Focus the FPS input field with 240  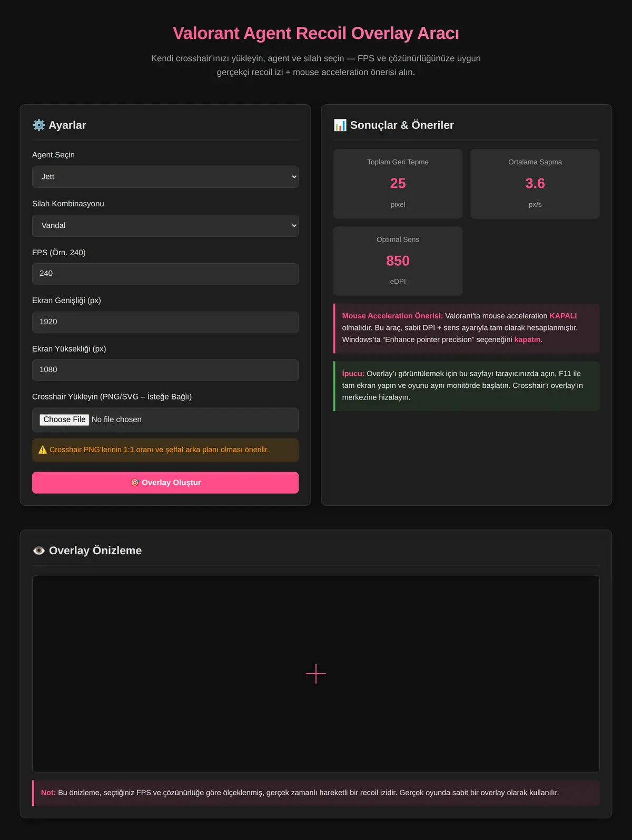pyautogui.click(x=165, y=274)
